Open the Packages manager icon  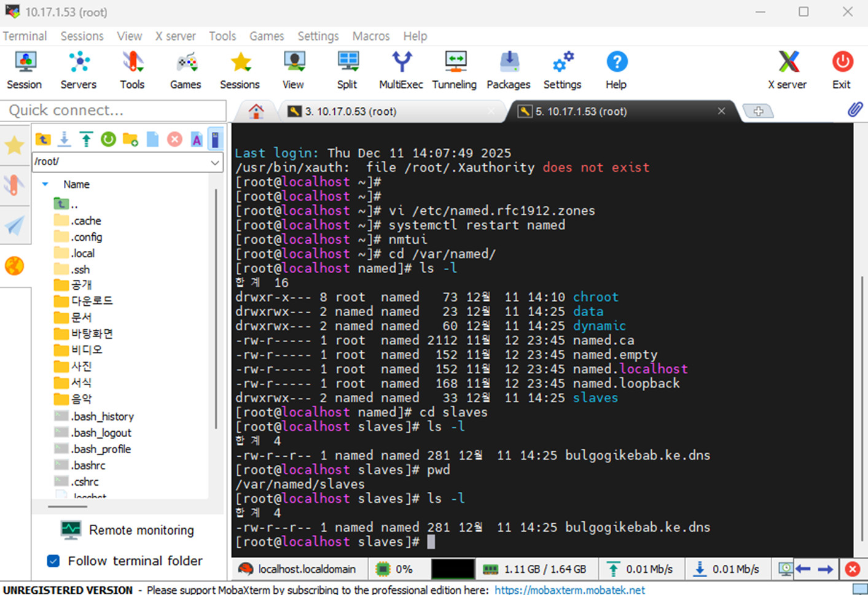pos(509,70)
